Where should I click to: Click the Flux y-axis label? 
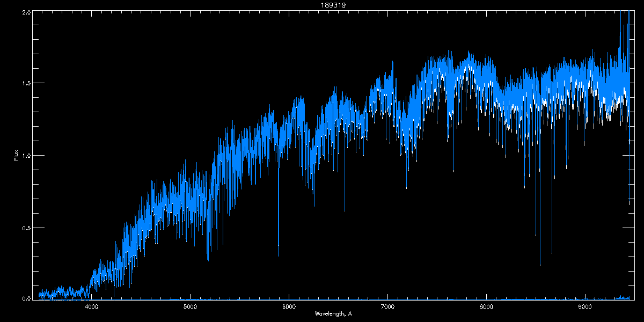coord(16,155)
